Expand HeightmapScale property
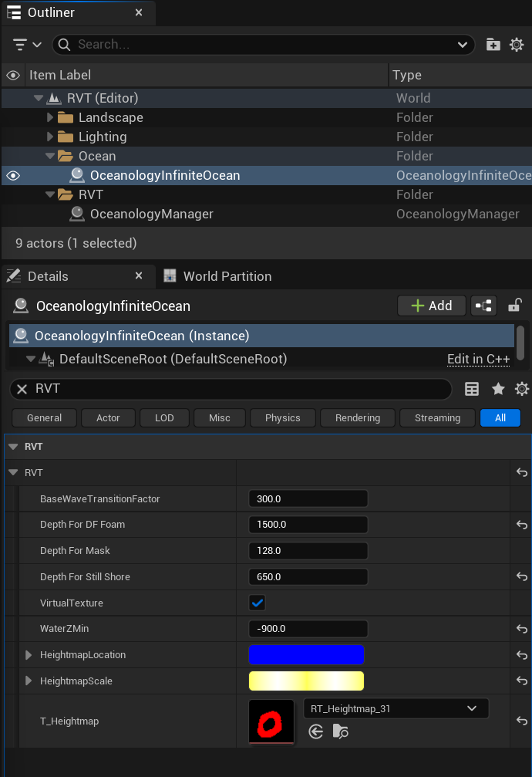Viewport: 532px width, 777px height. 29,681
